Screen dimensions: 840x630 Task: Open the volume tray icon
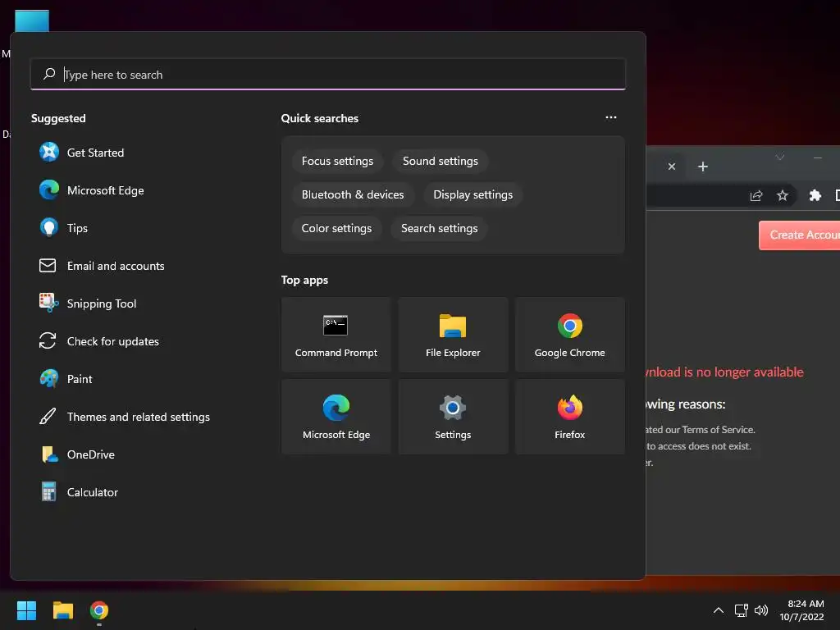click(760, 610)
